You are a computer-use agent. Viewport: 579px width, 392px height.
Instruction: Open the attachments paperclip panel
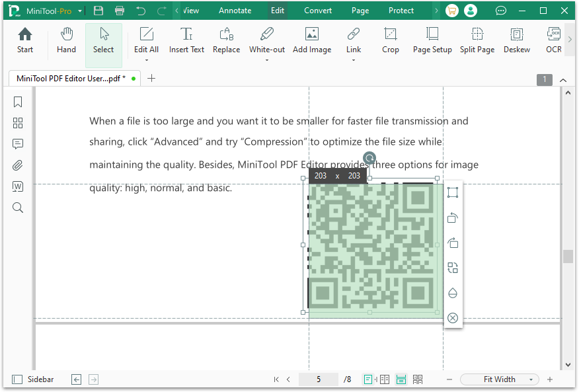(x=18, y=165)
